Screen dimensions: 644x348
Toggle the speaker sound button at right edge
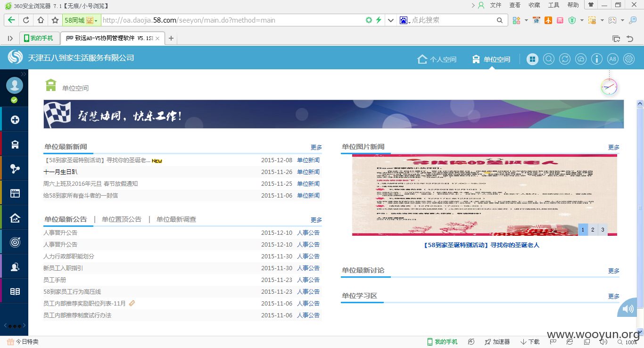tap(628, 309)
